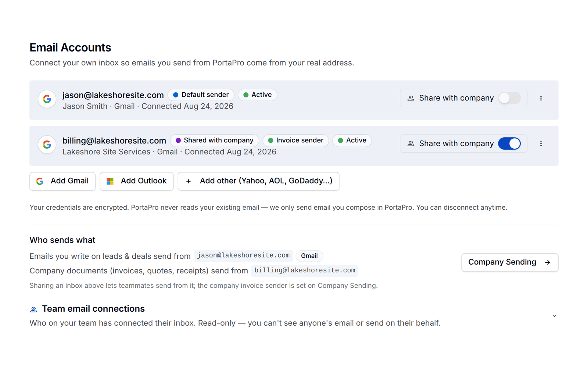588x368 pixels.
Task: Click the Add Outlook button
Action: point(137,181)
